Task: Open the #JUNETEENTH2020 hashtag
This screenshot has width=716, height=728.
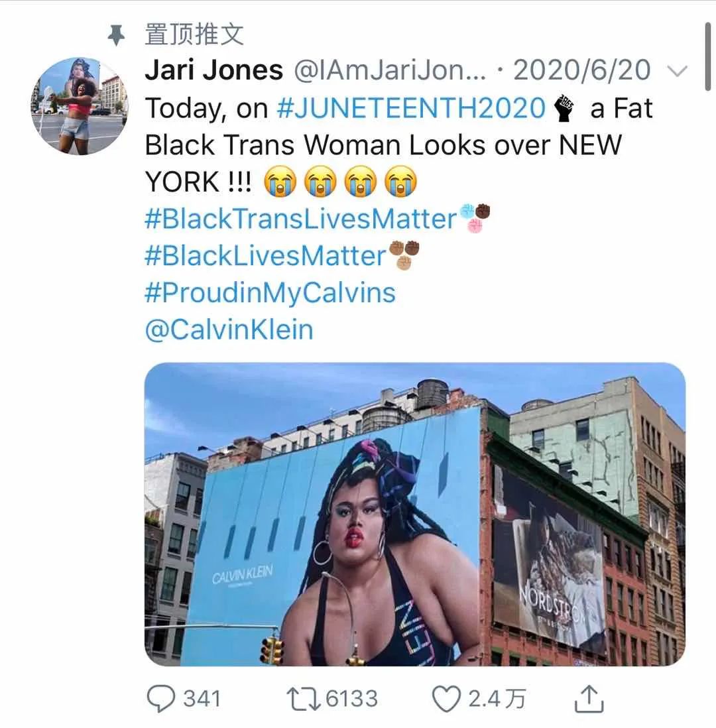Action: (411, 108)
